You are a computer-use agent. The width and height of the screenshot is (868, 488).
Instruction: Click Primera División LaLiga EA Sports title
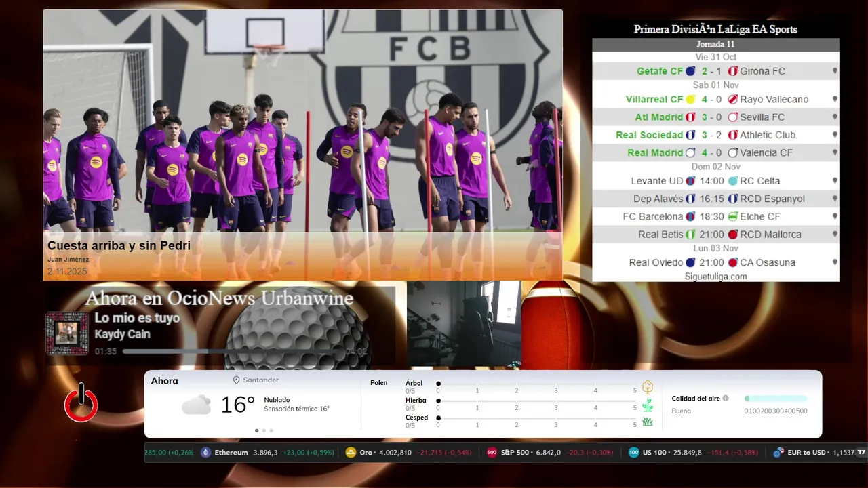coord(715,29)
